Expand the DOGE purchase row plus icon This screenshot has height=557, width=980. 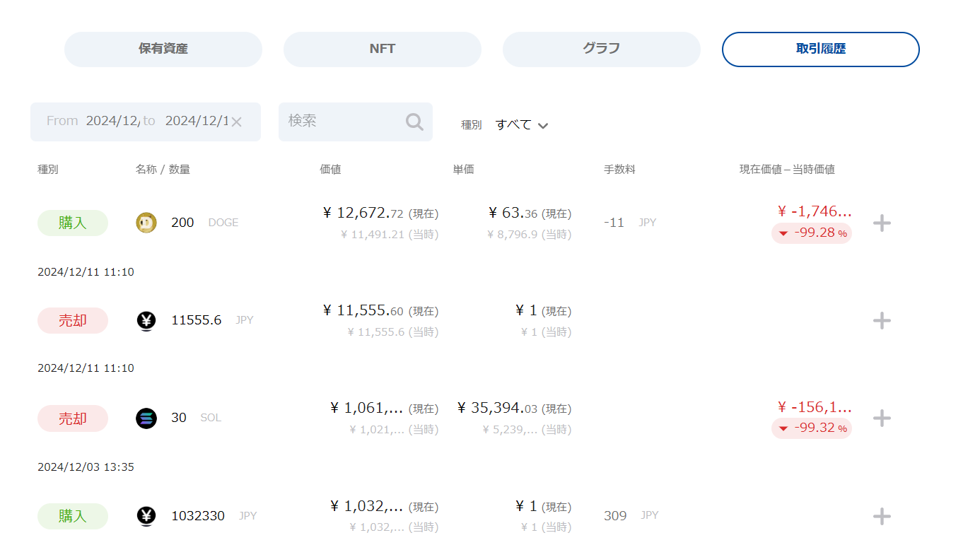point(882,223)
